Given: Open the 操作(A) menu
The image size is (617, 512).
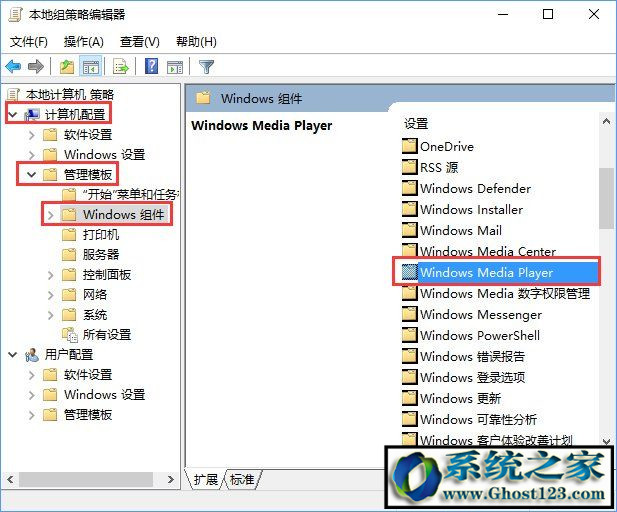Looking at the screenshot, I should pyautogui.click(x=83, y=42).
